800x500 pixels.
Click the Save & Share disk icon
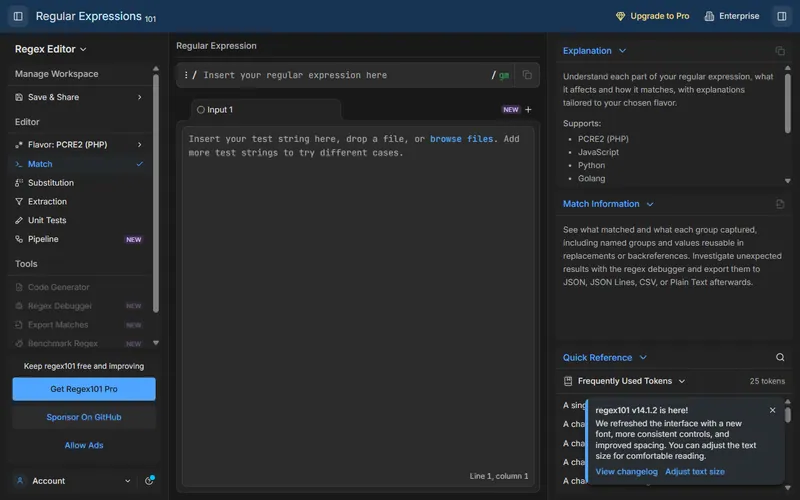pyautogui.click(x=19, y=97)
